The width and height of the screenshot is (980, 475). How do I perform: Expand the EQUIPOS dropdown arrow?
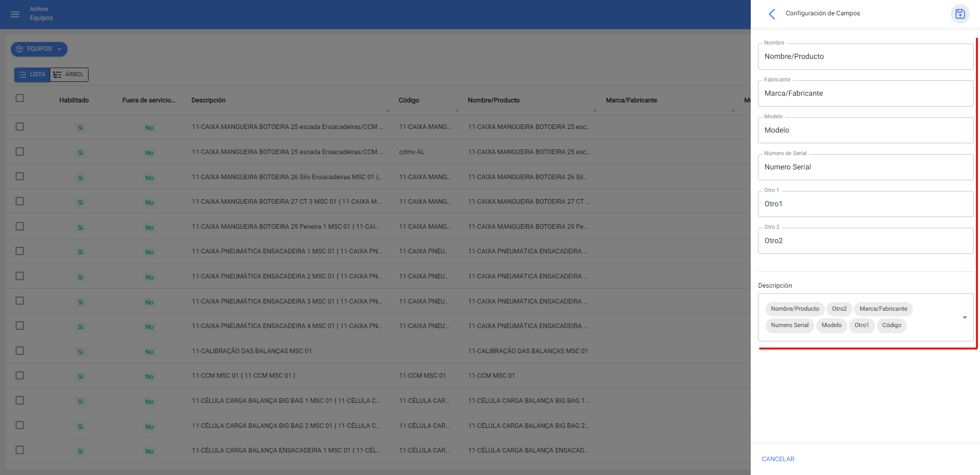click(x=59, y=49)
